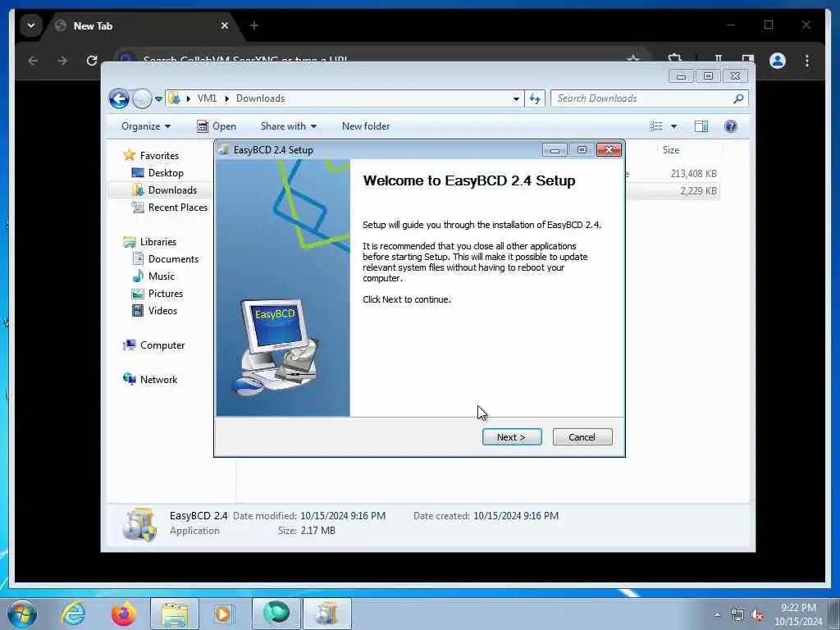Close the EasyBCD Setup dialog
Viewport: 840px width, 630px height.
[x=609, y=150]
